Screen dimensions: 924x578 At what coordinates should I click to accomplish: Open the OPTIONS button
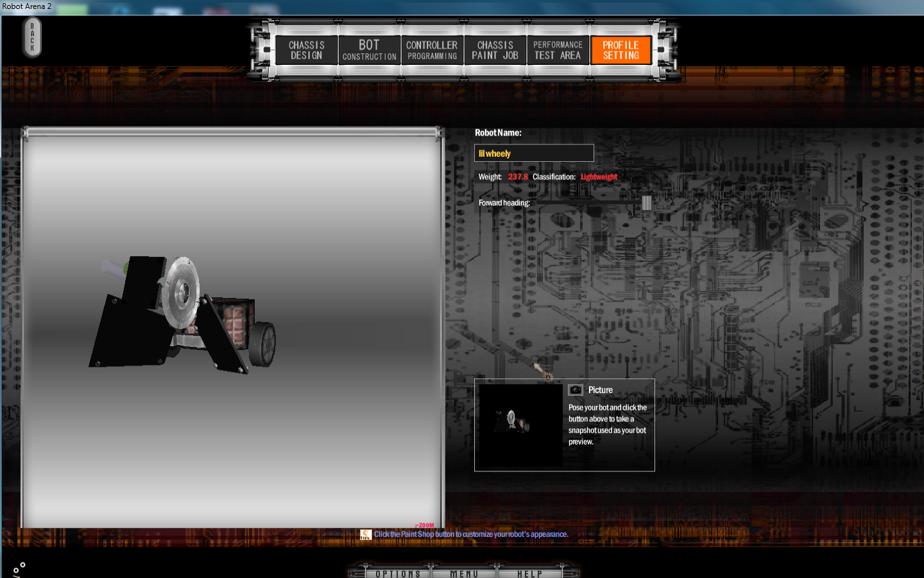398,573
